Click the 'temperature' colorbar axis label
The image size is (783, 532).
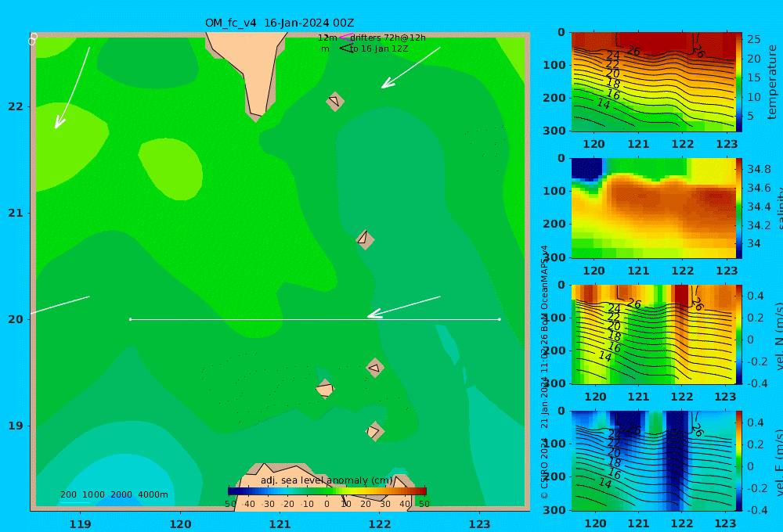click(x=772, y=82)
